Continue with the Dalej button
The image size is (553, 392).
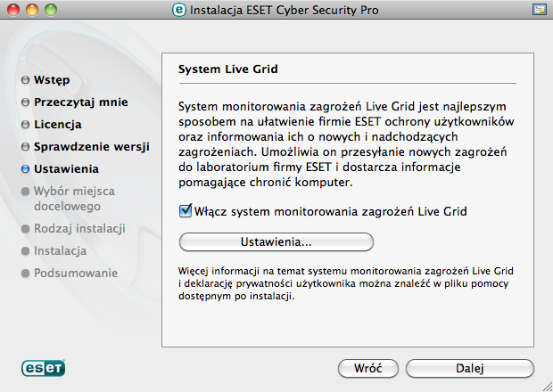coord(470,369)
